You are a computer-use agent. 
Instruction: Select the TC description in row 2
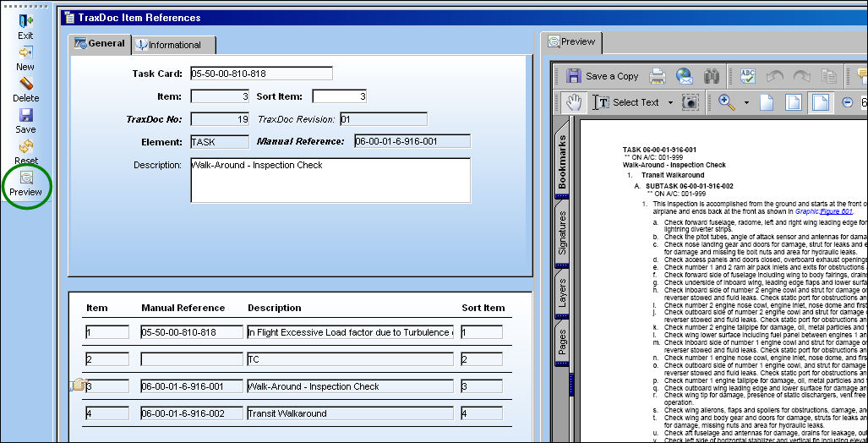(350, 359)
